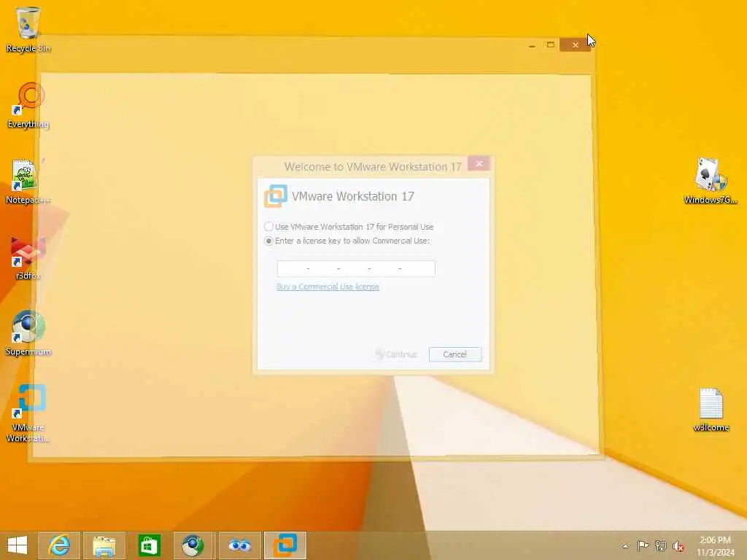Show hidden system tray icons
This screenshot has height=560, width=747.
[625, 546]
